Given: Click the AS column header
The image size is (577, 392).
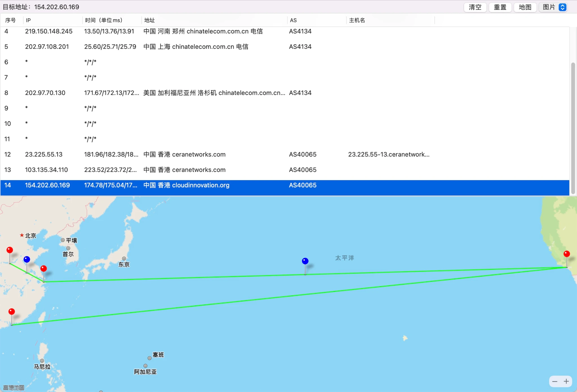Looking at the screenshot, I should pos(293,20).
